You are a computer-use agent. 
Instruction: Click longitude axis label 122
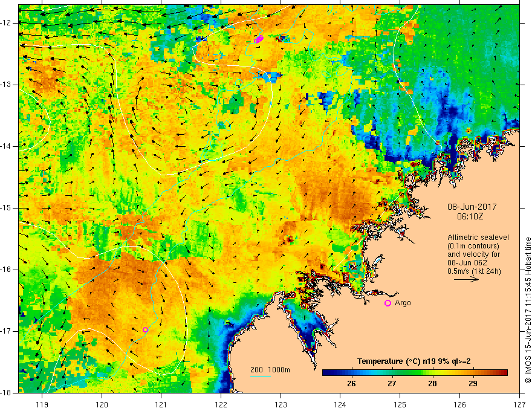click(x=221, y=404)
